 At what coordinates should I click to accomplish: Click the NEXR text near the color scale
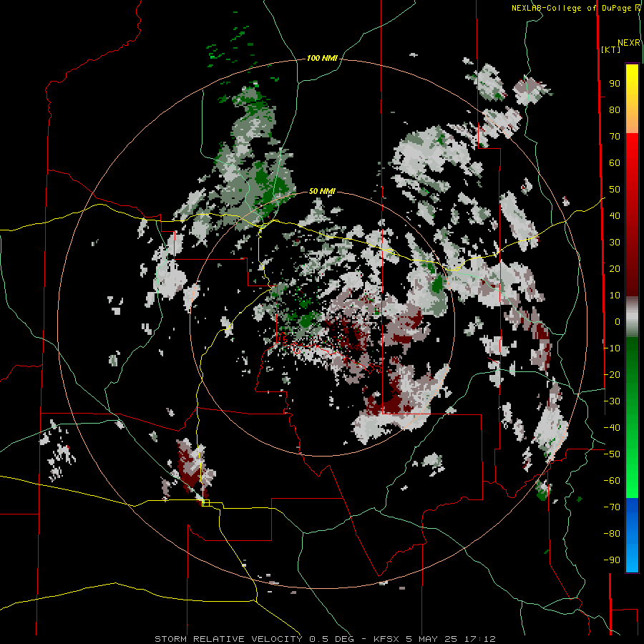tap(629, 43)
